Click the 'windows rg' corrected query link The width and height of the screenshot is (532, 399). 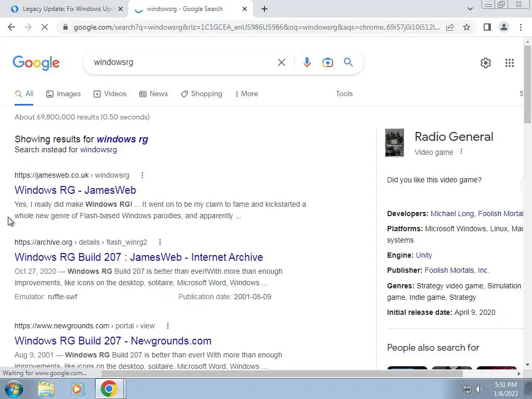point(123,139)
